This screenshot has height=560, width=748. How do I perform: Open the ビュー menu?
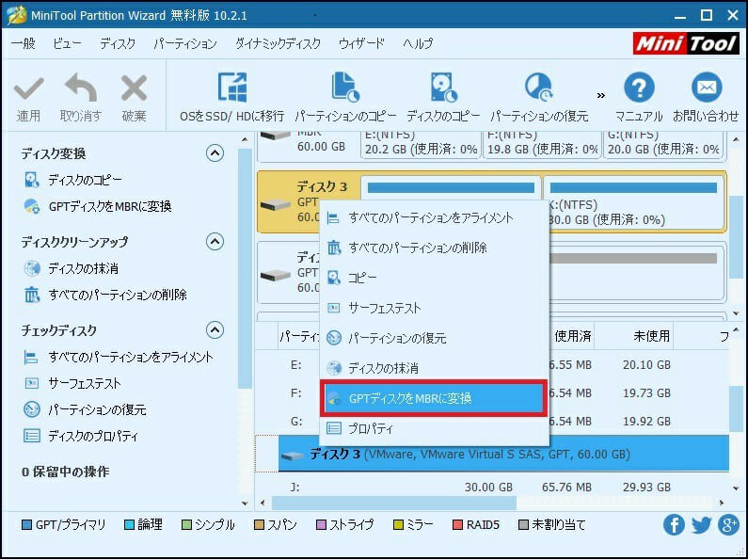(67, 44)
